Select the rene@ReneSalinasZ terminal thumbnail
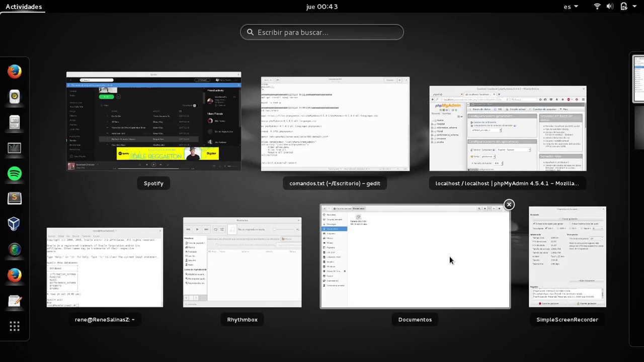 pyautogui.click(x=105, y=267)
